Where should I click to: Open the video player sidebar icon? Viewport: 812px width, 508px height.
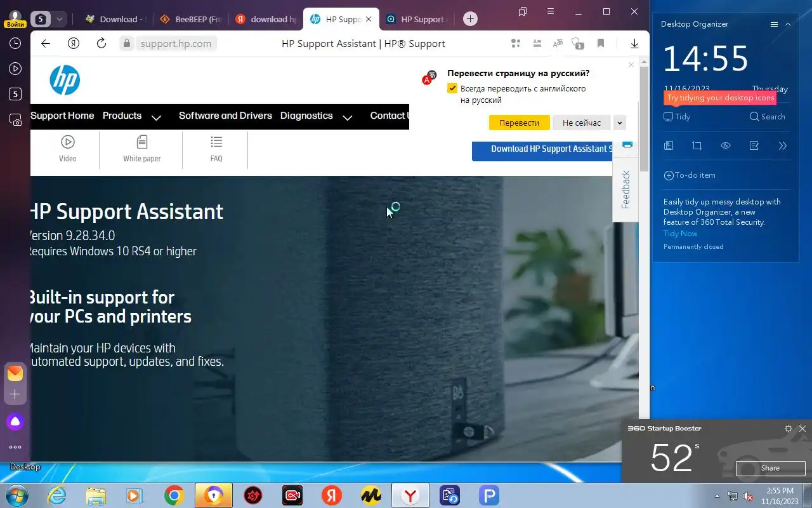[15, 69]
